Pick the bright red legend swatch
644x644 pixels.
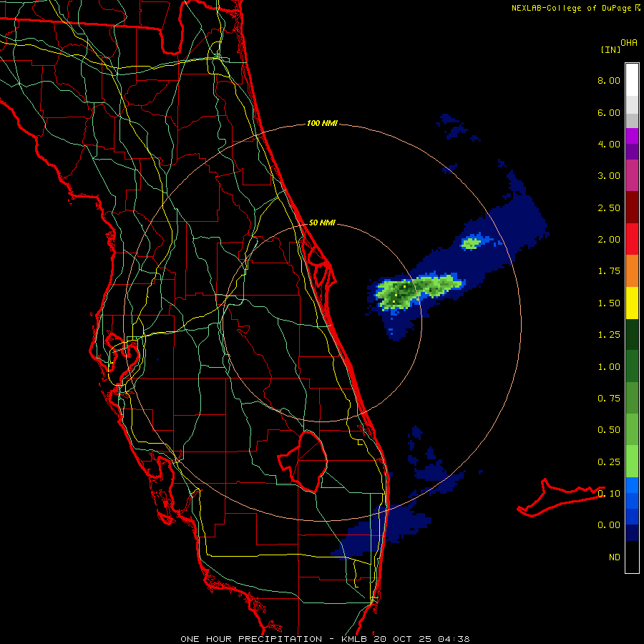(632, 239)
